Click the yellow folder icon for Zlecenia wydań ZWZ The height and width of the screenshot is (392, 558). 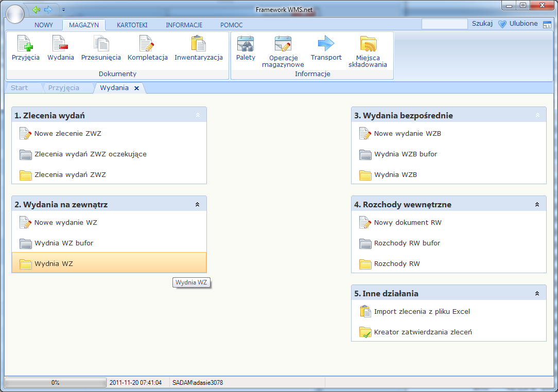point(25,175)
